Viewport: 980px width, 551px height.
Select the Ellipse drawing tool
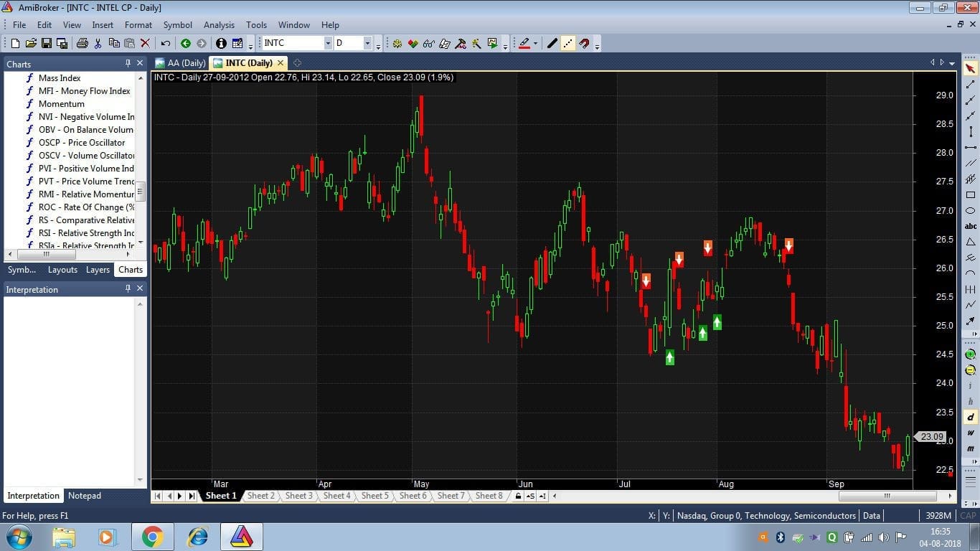(970, 210)
